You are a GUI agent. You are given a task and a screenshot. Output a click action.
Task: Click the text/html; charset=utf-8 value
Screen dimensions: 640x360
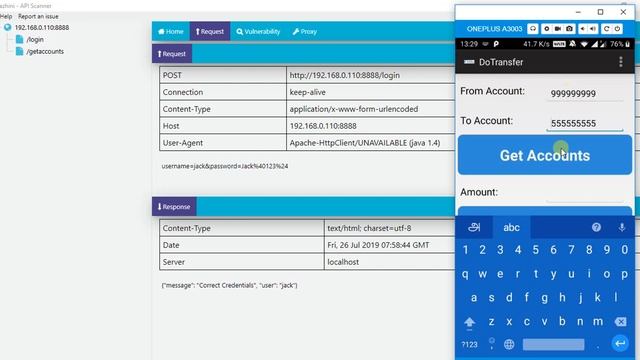tap(369, 228)
